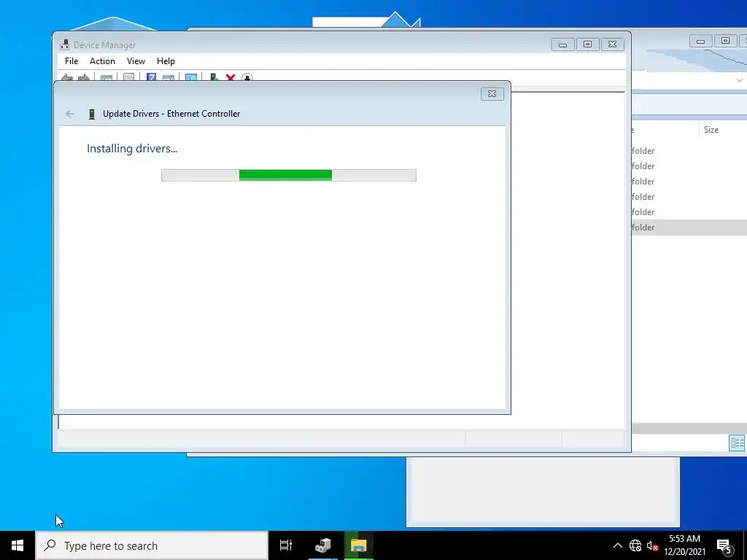Click the Device Manager title bar icon
Image resolution: width=747 pixels, height=560 pixels.
[x=64, y=44]
